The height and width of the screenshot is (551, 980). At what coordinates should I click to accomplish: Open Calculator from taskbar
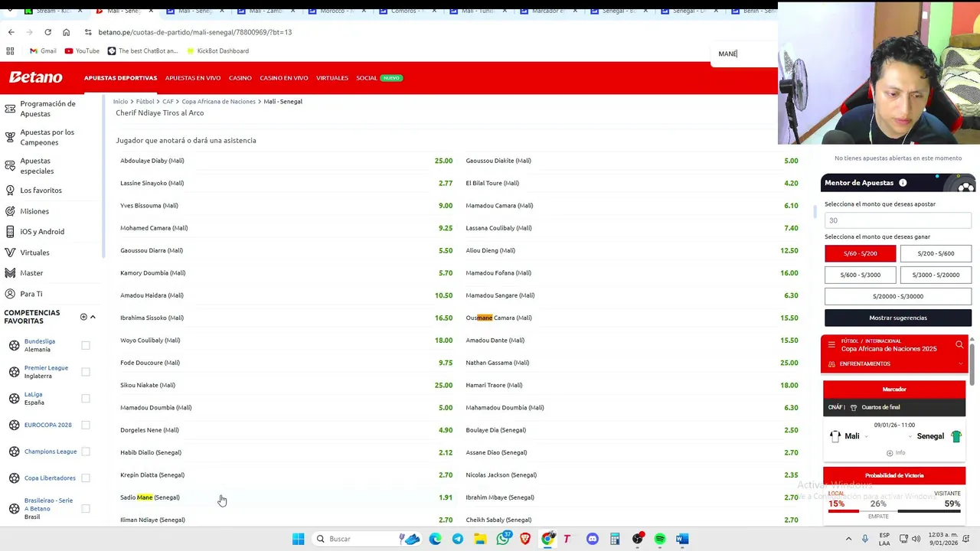tap(615, 539)
